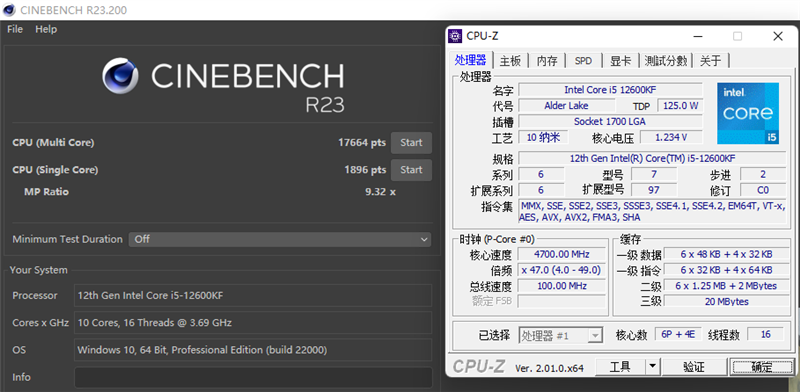Click the 10 纳米 process value
The width and height of the screenshot is (800, 392).
coord(543,137)
